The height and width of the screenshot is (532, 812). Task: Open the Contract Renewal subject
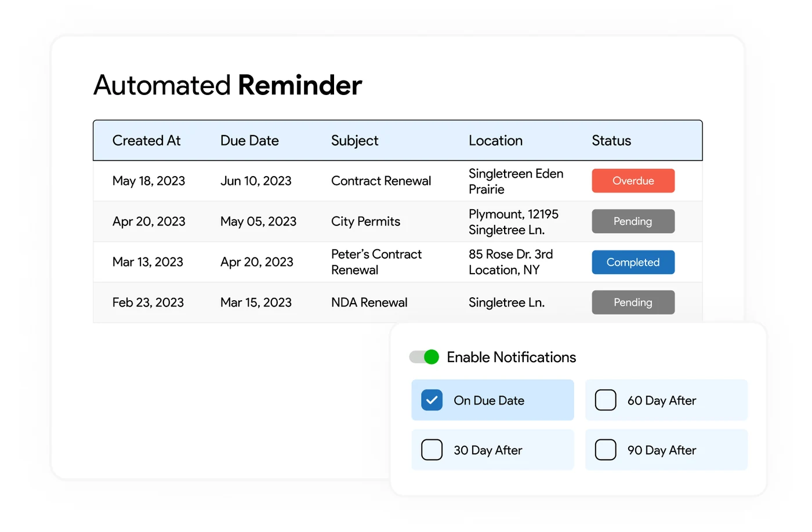381,181
